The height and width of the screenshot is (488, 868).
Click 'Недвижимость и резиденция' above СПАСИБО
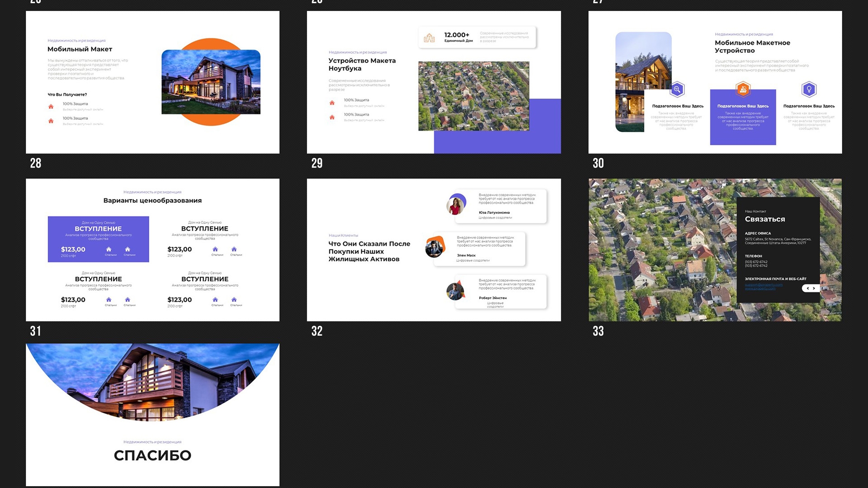click(152, 442)
